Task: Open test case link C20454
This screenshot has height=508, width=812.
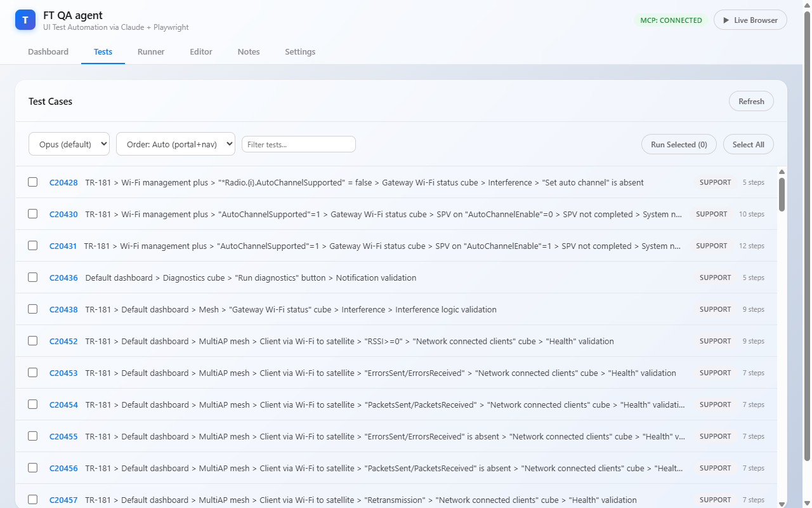Action: pos(63,404)
